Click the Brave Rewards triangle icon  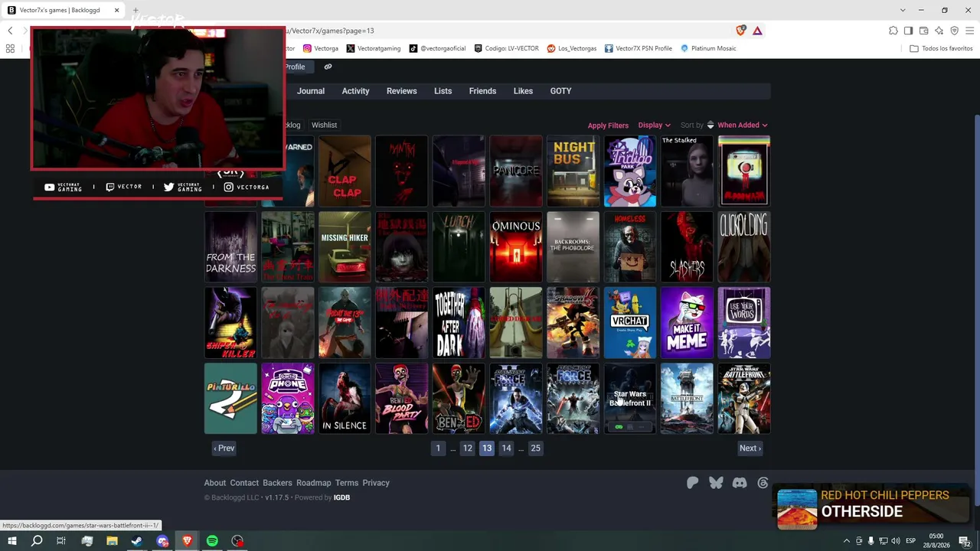[x=757, y=31]
